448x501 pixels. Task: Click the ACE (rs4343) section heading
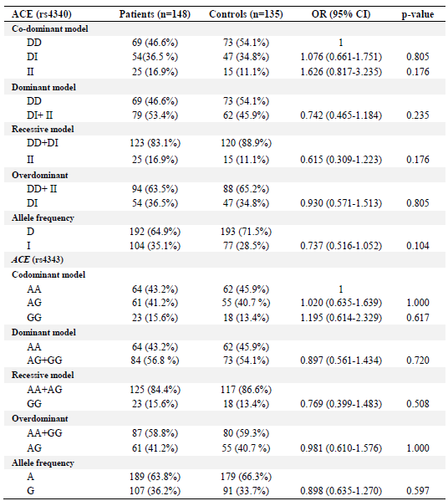click(38, 259)
